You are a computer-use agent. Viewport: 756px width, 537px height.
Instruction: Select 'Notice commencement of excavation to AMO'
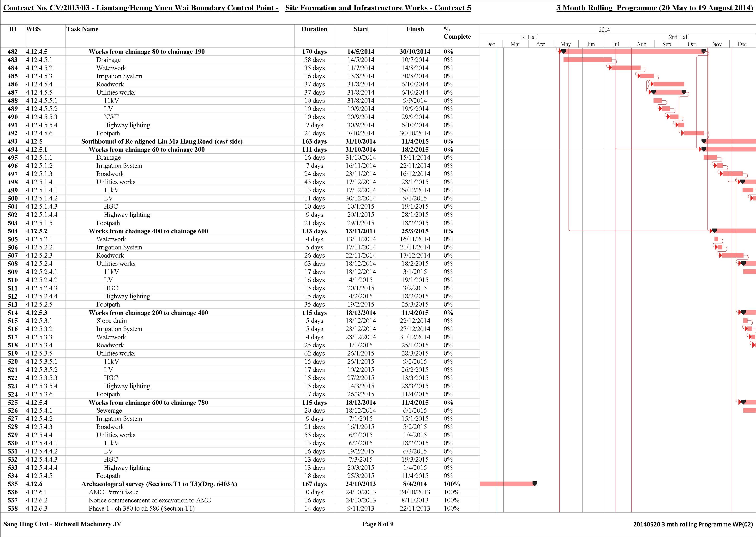pyautogui.click(x=150, y=500)
